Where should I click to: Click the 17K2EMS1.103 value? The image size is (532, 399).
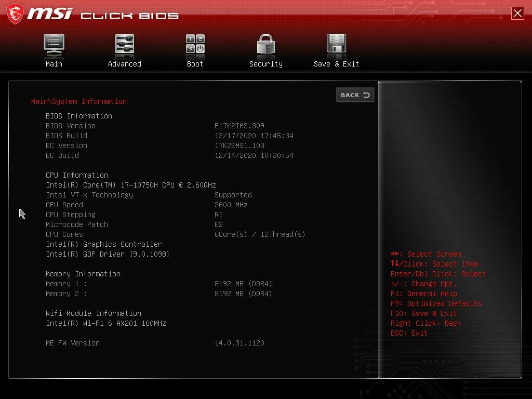click(x=240, y=145)
